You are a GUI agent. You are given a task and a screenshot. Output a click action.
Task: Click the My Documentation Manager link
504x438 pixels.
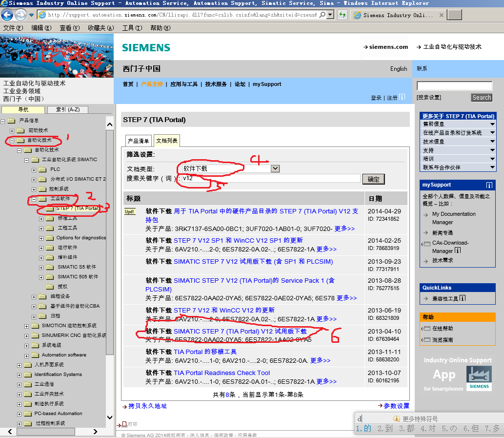pyautogui.click(x=454, y=218)
